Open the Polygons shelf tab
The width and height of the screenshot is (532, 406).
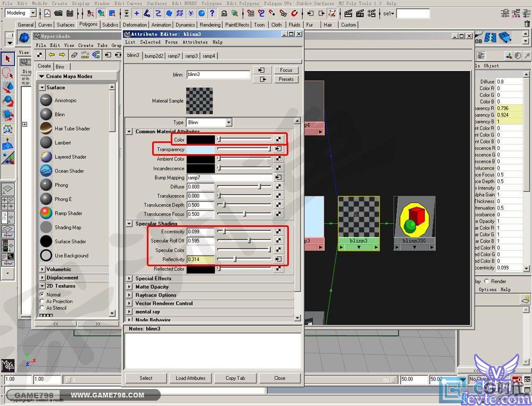pos(88,24)
